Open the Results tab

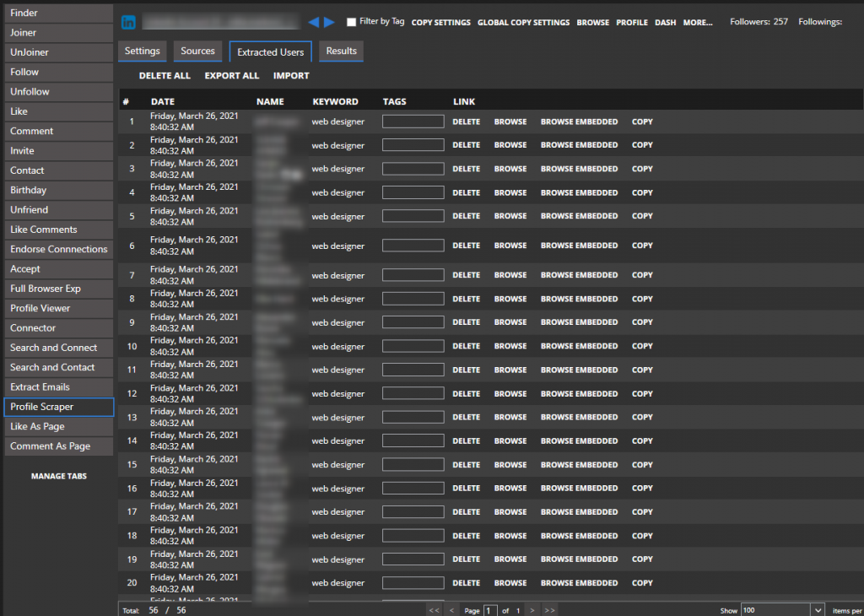tap(342, 51)
